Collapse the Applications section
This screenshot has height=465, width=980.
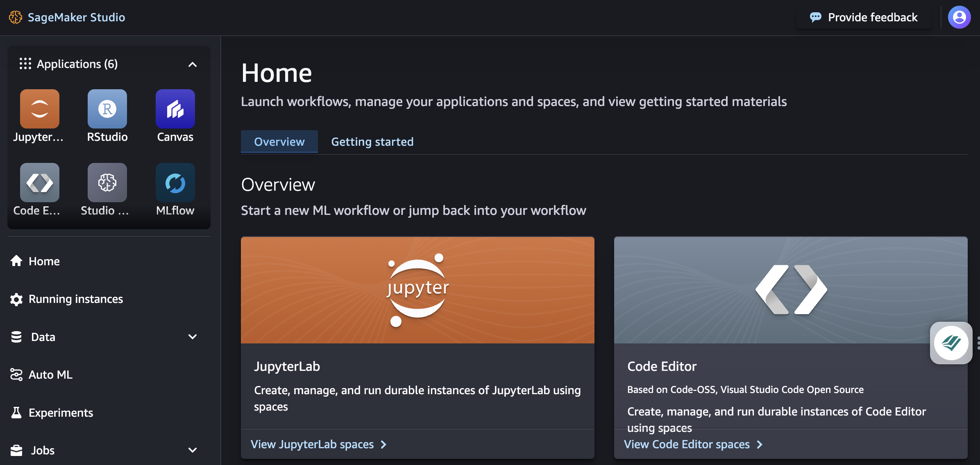click(192, 64)
